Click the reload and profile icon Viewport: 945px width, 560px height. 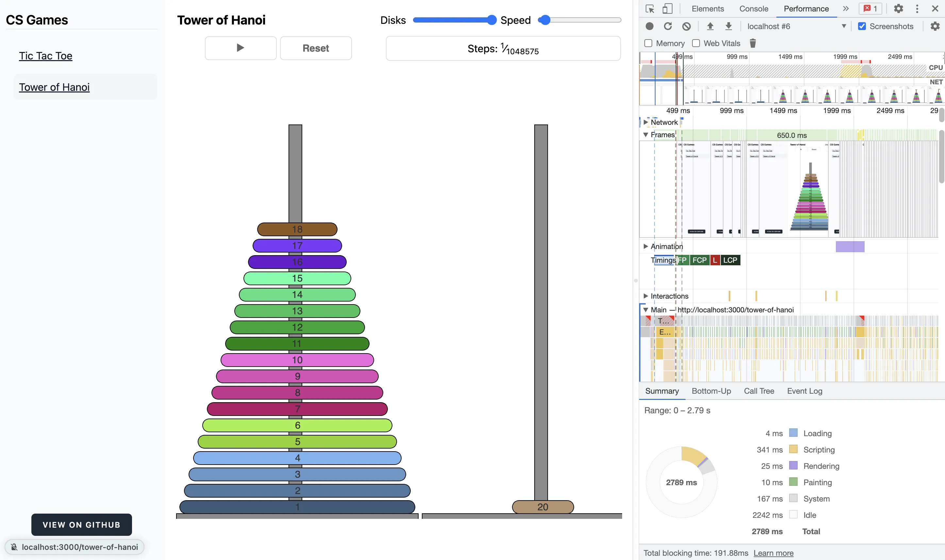click(668, 26)
